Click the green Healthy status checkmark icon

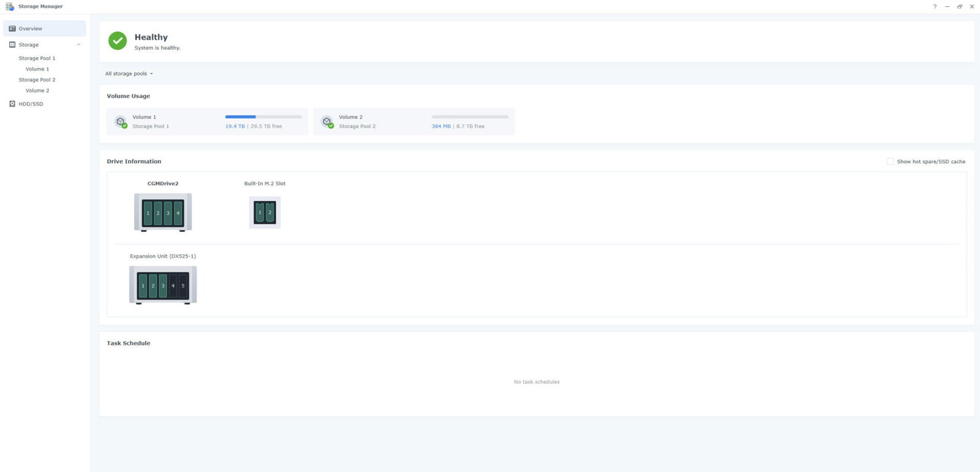point(118,41)
